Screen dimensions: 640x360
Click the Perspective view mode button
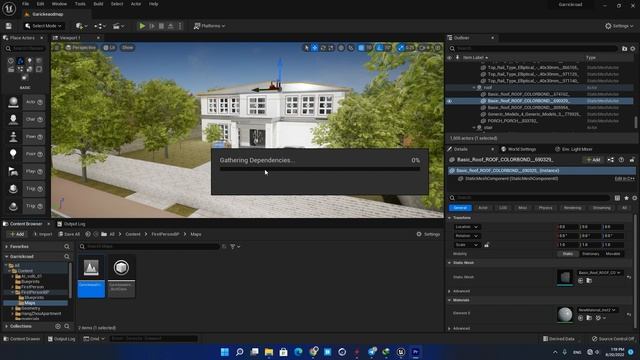point(81,47)
